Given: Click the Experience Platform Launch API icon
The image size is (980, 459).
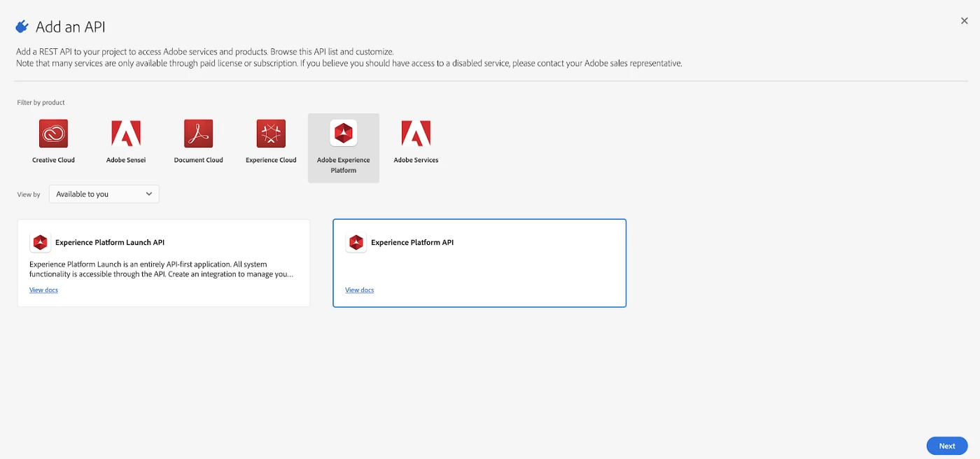Looking at the screenshot, I should (x=41, y=243).
